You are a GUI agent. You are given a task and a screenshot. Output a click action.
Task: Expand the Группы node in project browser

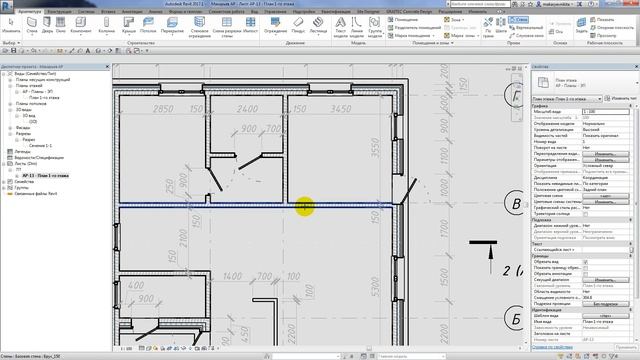(x=4, y=188)
